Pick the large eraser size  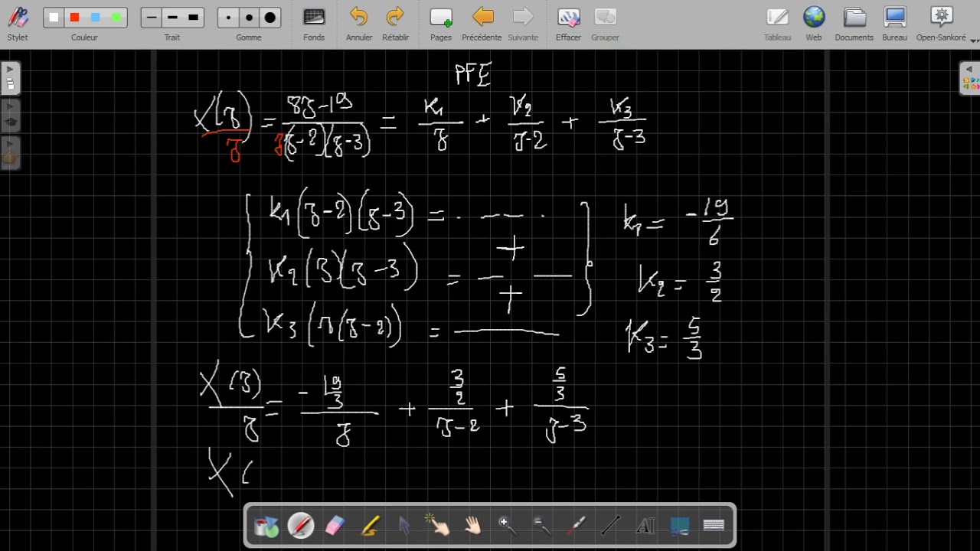[269, 18]
